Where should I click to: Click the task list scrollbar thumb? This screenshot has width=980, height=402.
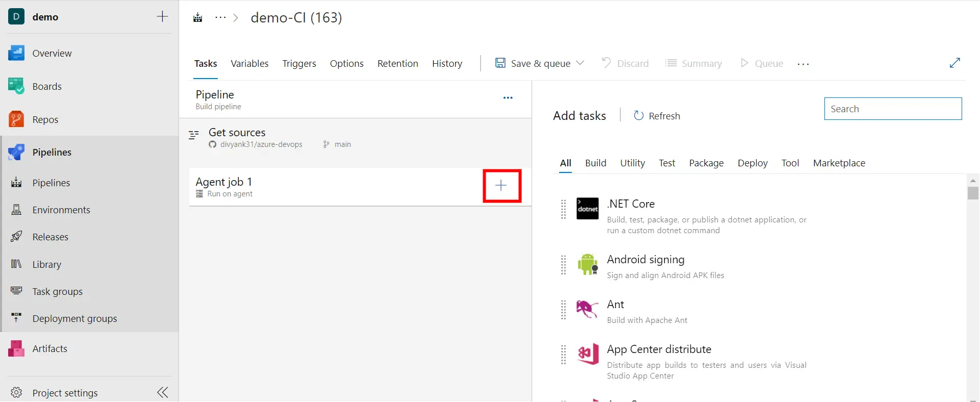(973, 193)
